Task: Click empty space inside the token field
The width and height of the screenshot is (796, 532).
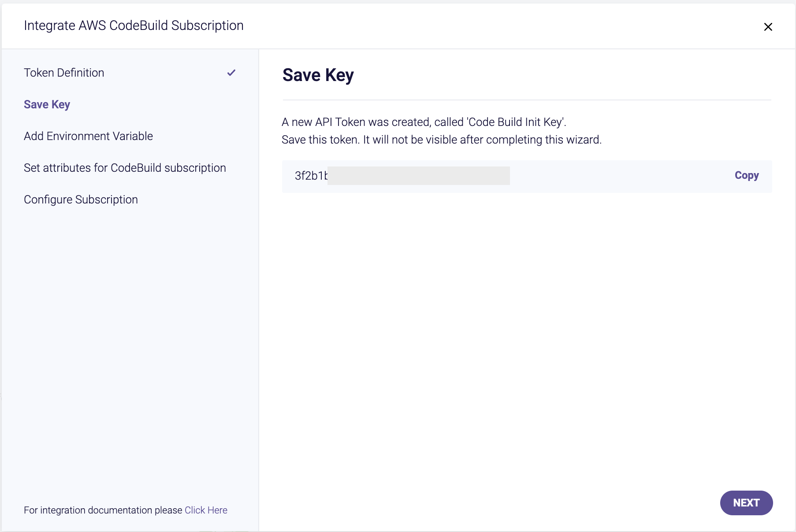Action: [617, 176]
